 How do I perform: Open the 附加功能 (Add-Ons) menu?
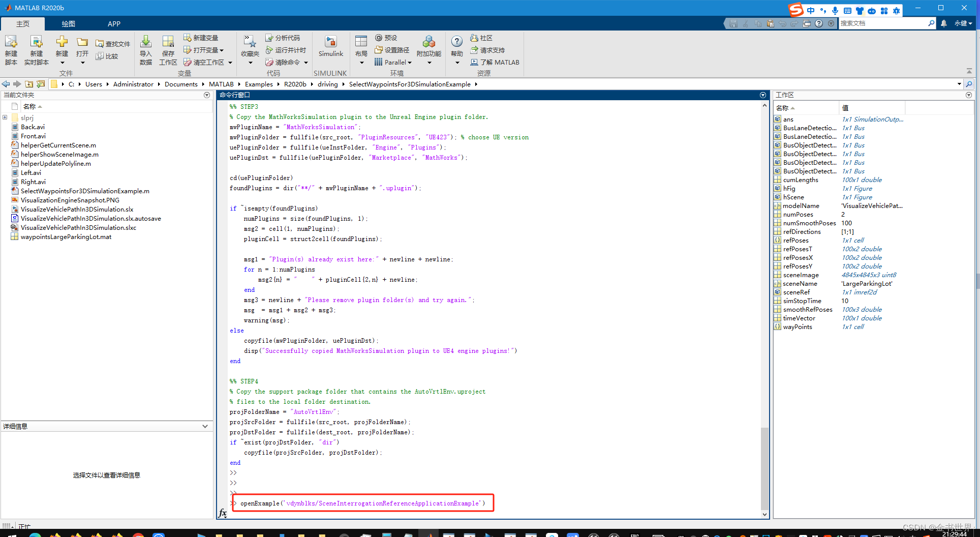[428, 48]
